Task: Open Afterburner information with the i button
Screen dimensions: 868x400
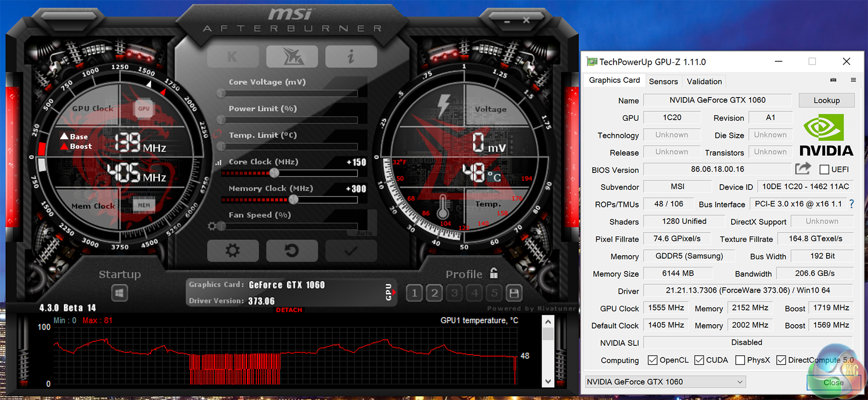Action: (351, 57)
